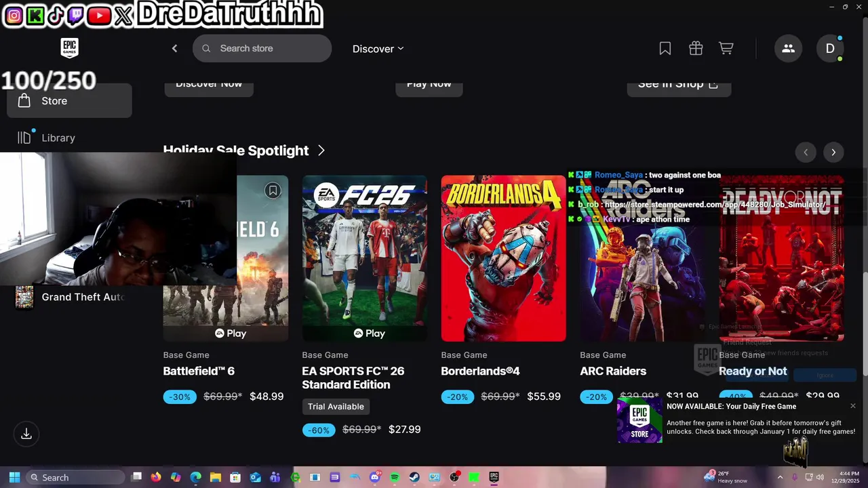Open Microsoft Edge from the taskbar
This screenshot has height=488, width=868.
point(196,477)
